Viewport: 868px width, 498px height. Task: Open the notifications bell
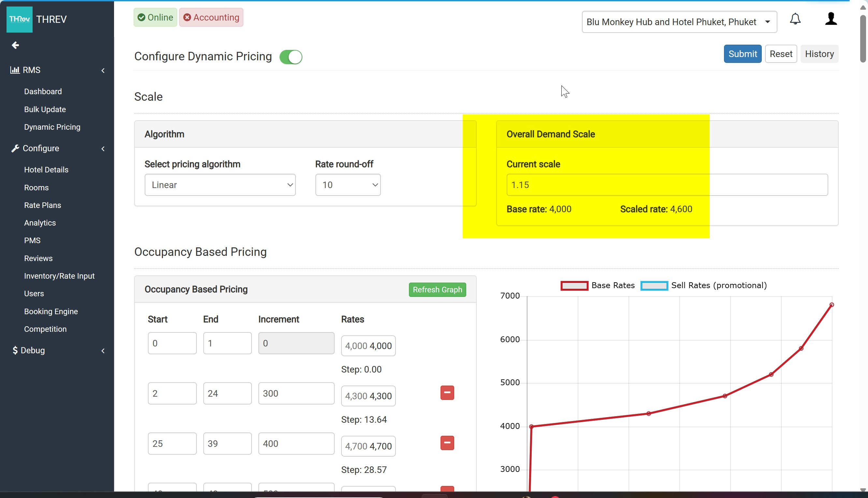point(795,19)
